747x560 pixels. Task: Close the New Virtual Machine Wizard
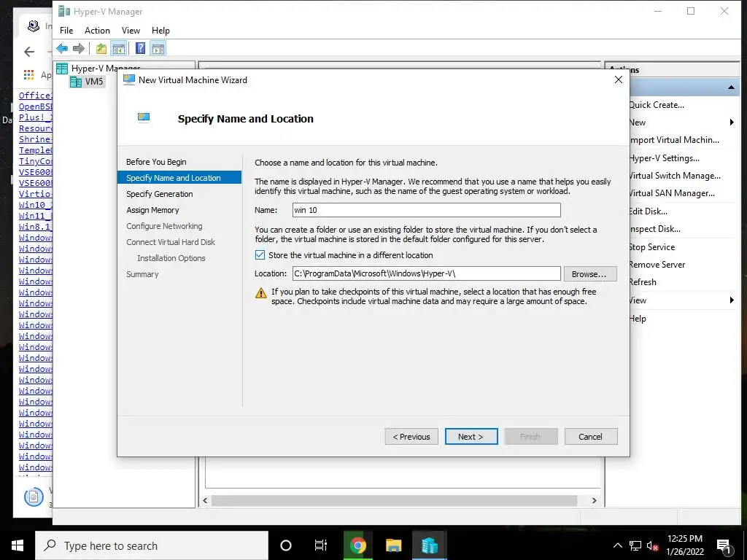coord(619,79)
